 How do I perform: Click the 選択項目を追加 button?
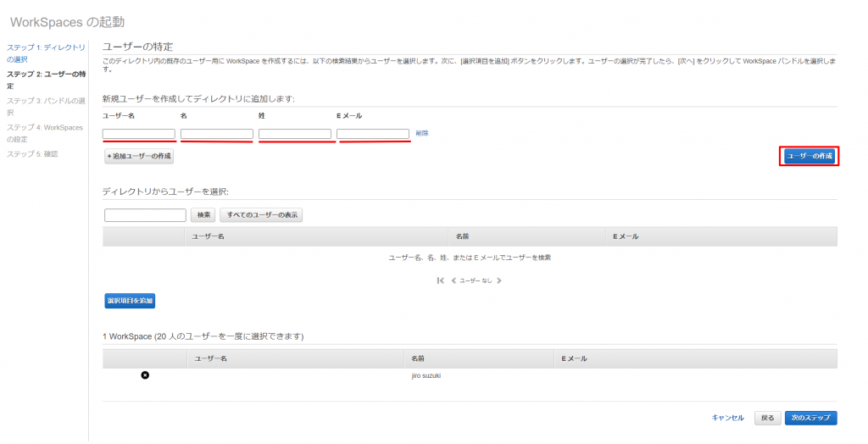click(x=130, y=301)
